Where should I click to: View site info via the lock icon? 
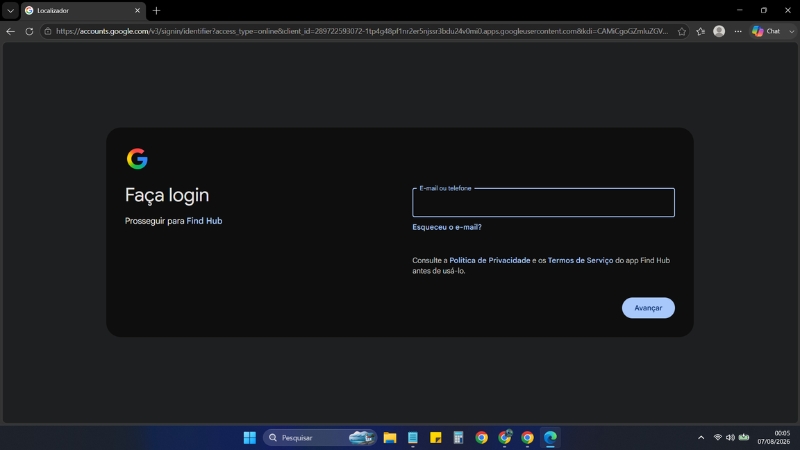coord(48,31)
